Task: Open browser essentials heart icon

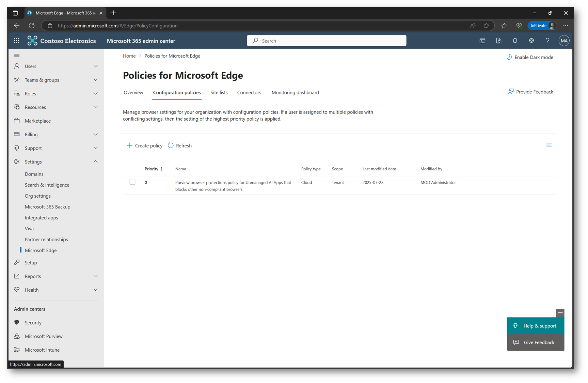Action: click(519, 26)
